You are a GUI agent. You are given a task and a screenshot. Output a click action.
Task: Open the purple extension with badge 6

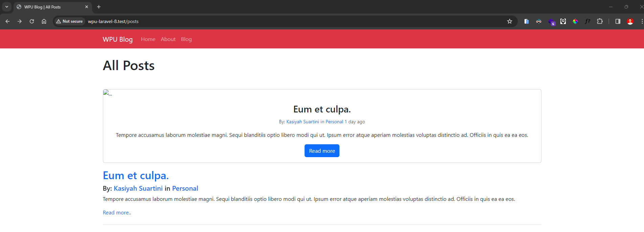pos(551,22)
